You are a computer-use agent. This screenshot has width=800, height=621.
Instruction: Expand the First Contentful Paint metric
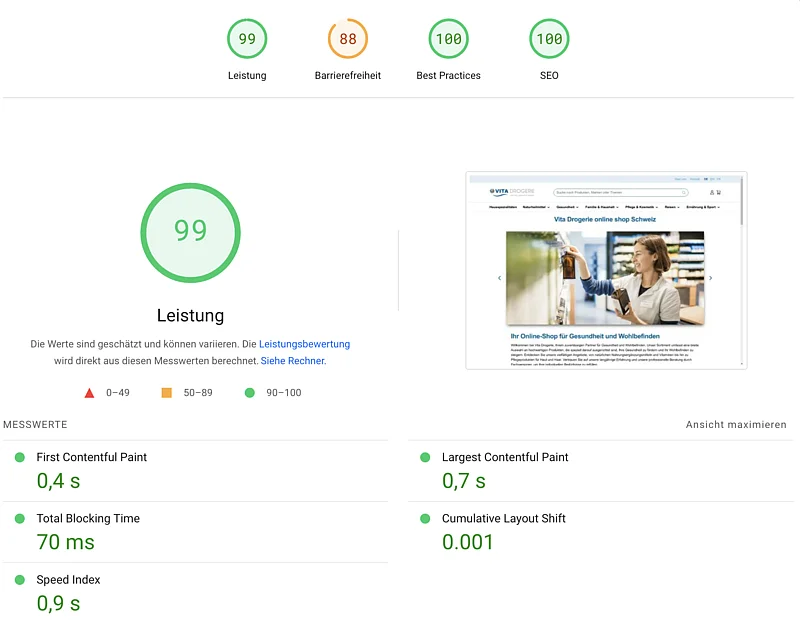92,457
